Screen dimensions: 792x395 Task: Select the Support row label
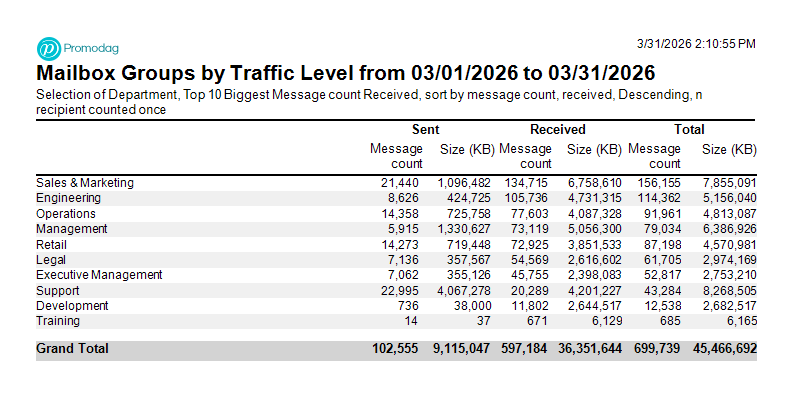[x=58, y=291]
